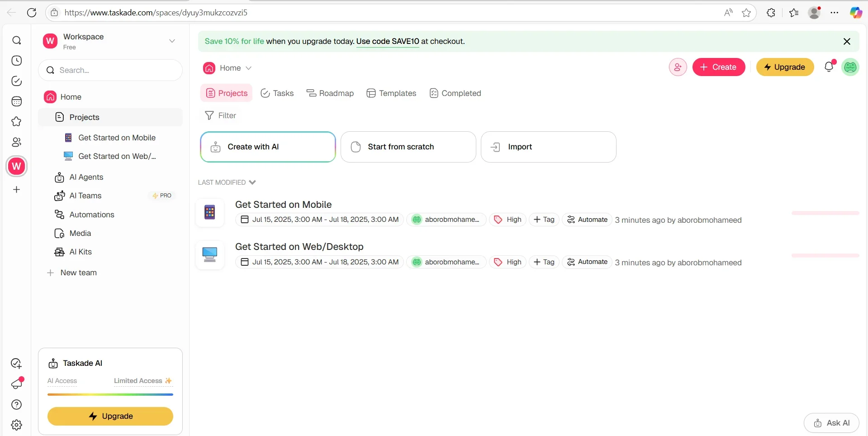This screenshot has width=868, height=436.
Task: Click the red Create button
Action: point(718,67)
